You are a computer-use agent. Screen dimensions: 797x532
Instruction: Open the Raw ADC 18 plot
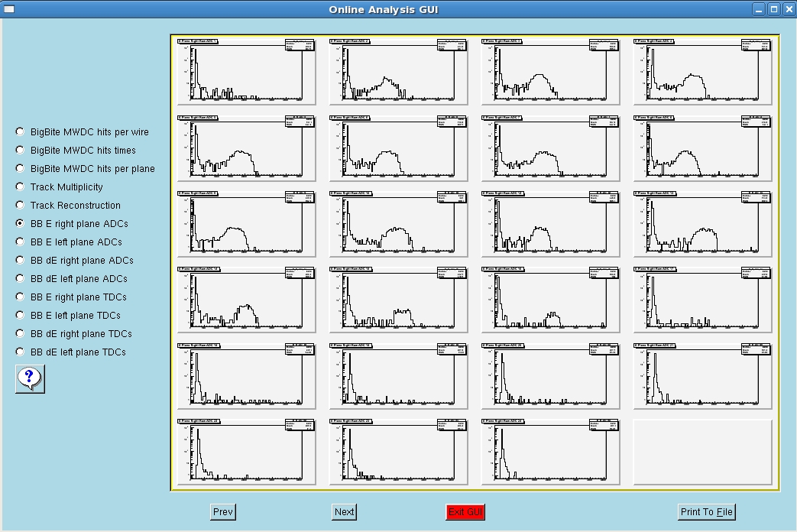click(247, 376)
